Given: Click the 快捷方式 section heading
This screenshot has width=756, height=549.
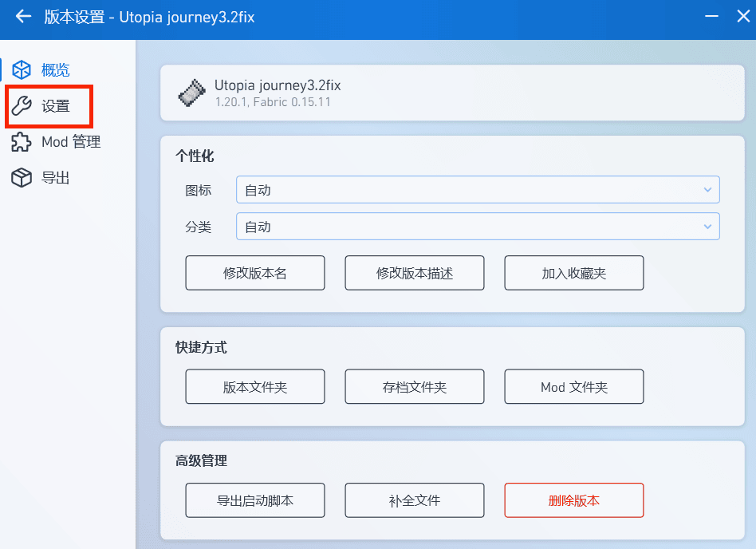Looking at the screenshot, I should point(201,347).
